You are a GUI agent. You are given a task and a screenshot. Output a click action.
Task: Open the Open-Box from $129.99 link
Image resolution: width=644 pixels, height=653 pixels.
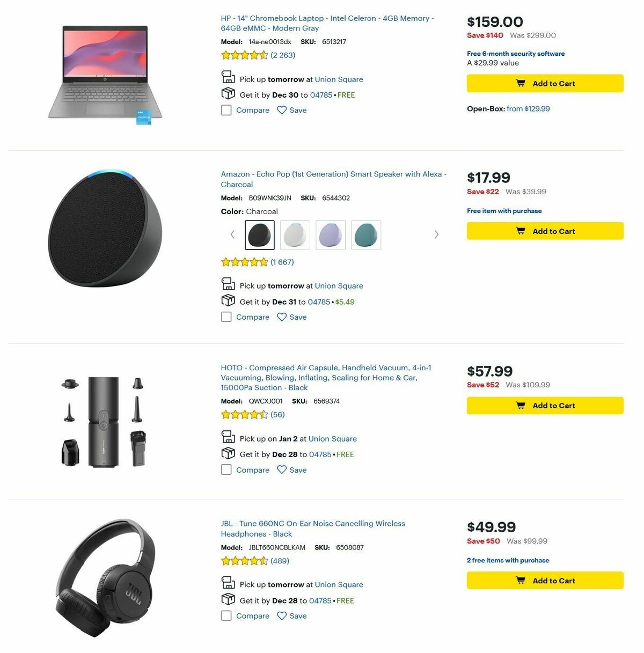(528, 108)
